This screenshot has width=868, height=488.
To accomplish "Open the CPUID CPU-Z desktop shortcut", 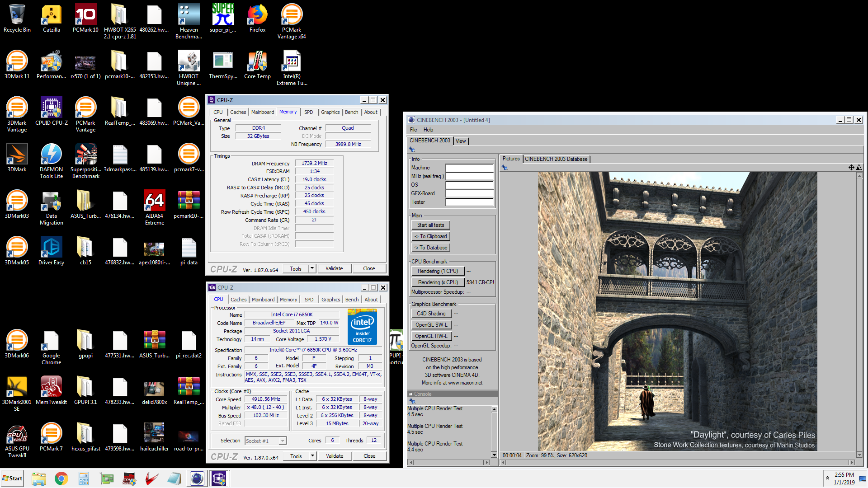I will 52,112.
